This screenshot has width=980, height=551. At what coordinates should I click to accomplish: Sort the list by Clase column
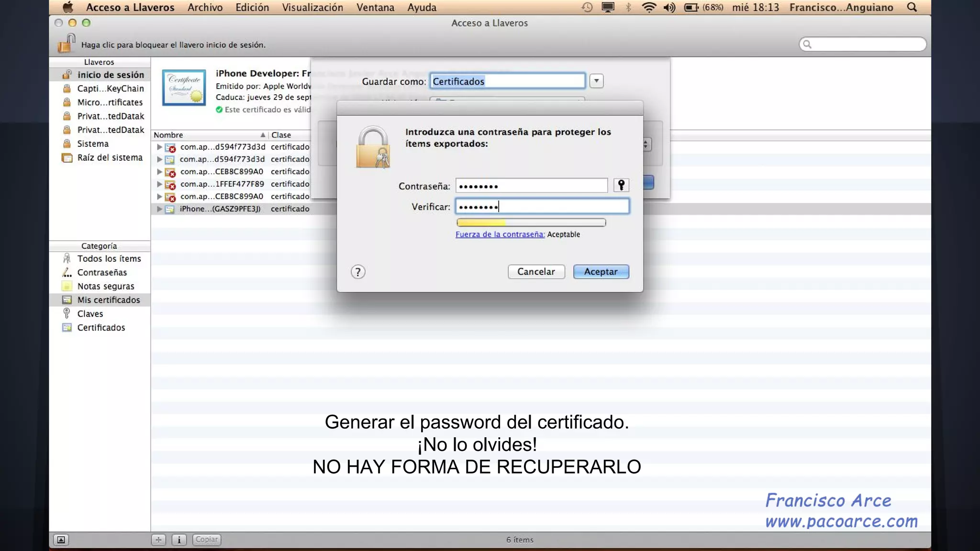point(290,135)
